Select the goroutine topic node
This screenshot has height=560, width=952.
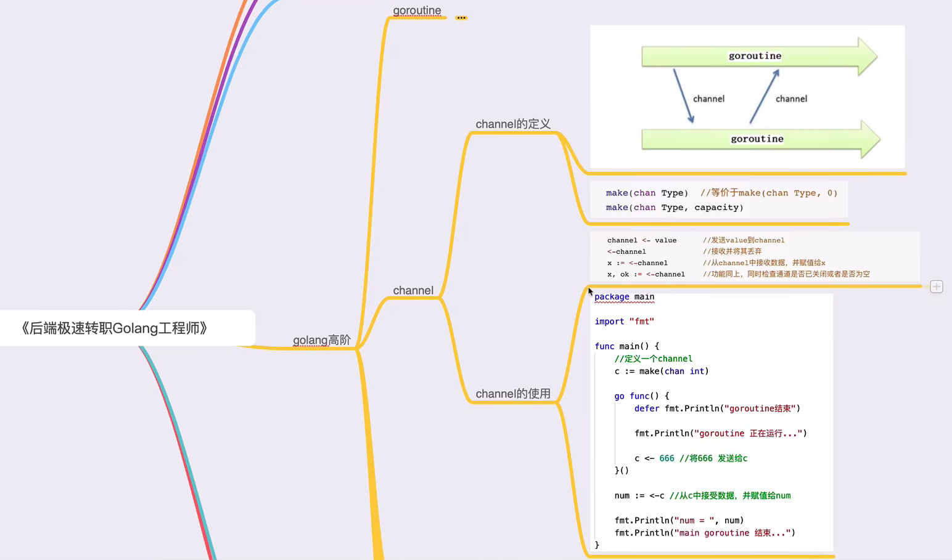417,10
